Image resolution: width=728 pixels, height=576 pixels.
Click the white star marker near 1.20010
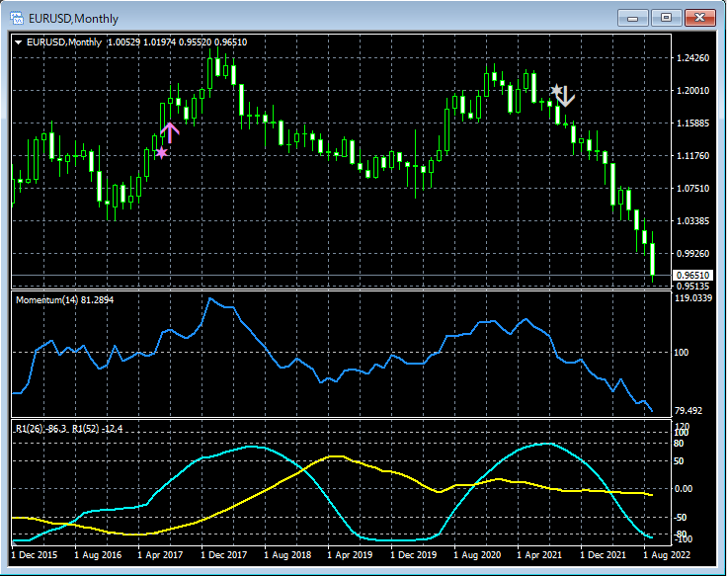[556, 90]
